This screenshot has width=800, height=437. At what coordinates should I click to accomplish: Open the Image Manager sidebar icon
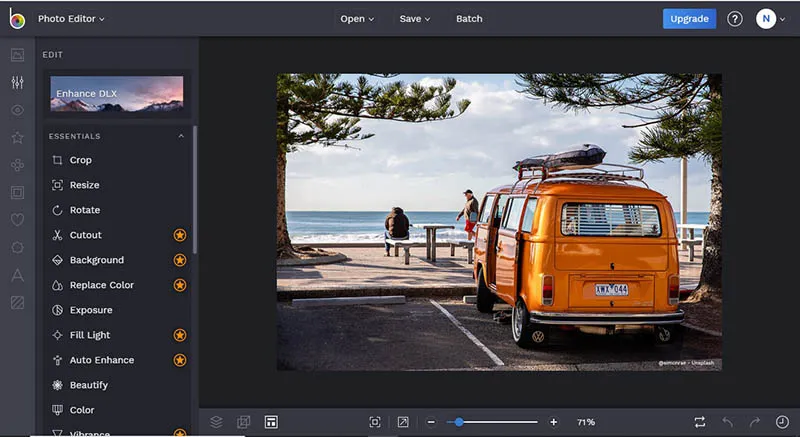[x=17, y=55]
